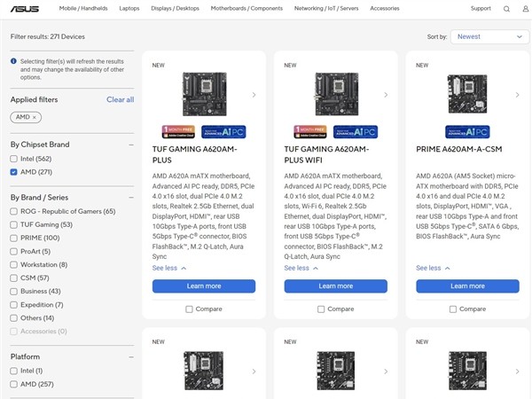Open Mobile / Handhelds menu
The height and width of the screenshot is (399, 532).
[x=83, y=9]
